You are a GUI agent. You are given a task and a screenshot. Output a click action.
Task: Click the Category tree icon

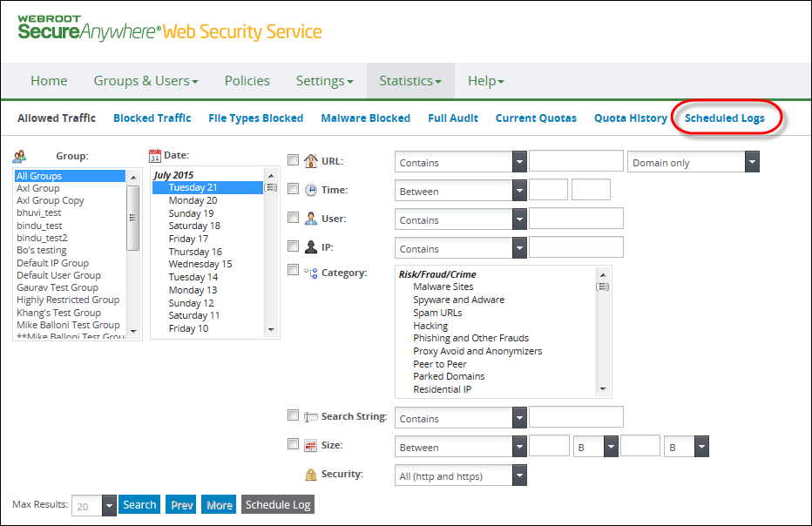click(x=311, y=273)
